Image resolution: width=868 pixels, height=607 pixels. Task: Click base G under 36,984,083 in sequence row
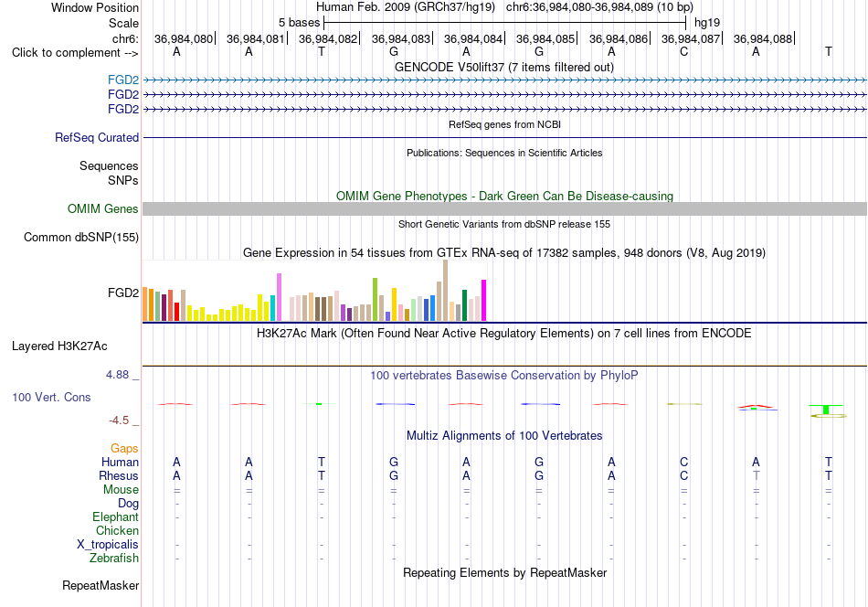394,51
